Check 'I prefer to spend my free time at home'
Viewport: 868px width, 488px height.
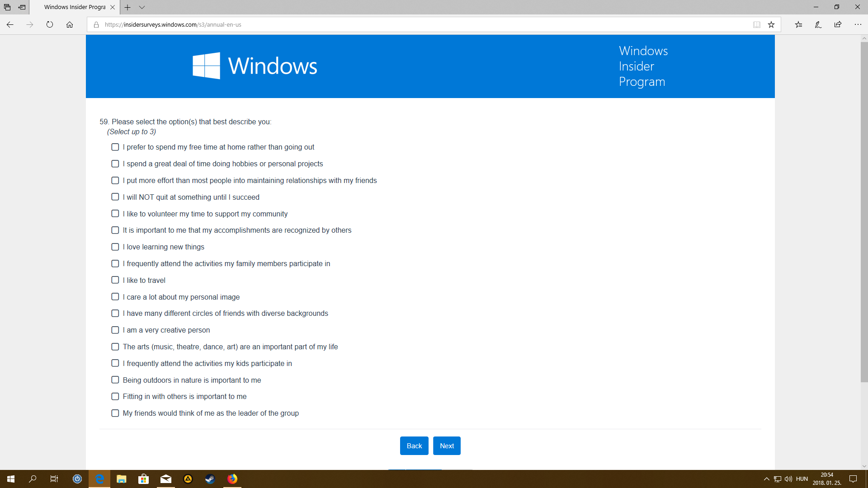pos(115,147)
